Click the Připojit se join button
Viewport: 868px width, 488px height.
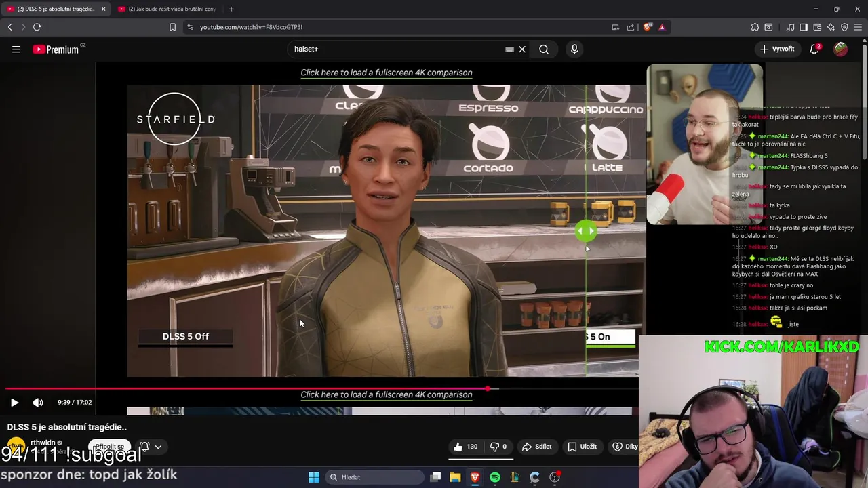[110, 447]
